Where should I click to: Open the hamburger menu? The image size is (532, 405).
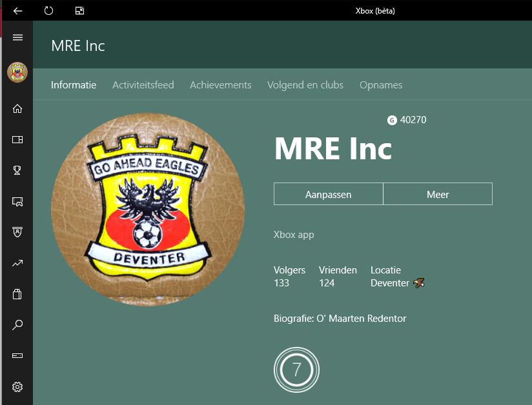tap(17, 37)
